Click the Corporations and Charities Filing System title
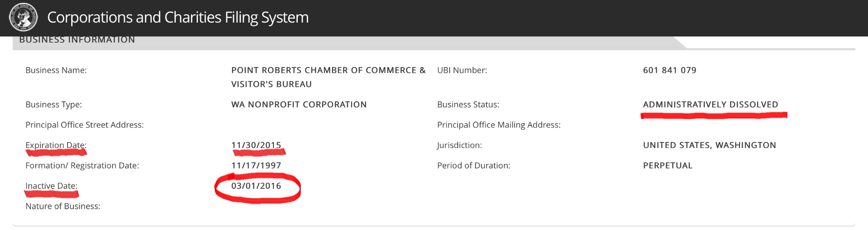This screenshot has width=868, height=230. click(178, 17)
